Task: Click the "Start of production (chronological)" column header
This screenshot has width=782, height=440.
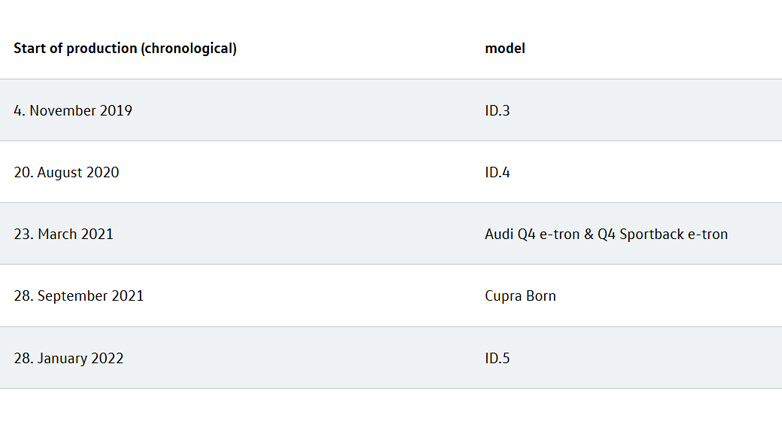Action: pos(125,48)
